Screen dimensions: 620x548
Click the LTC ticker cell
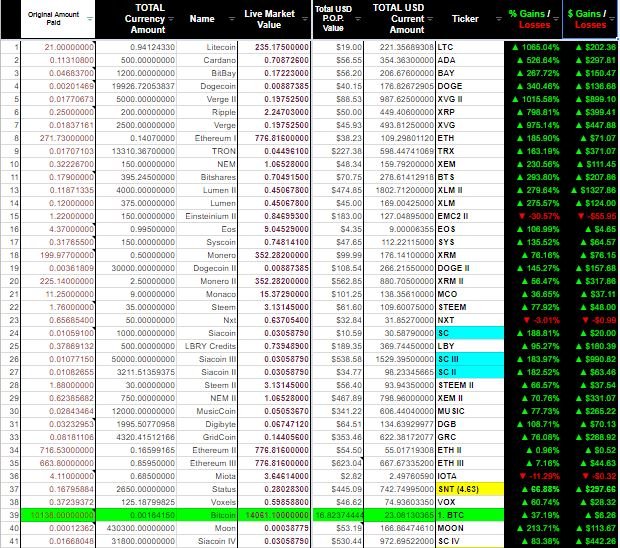[x=470, y=47]
